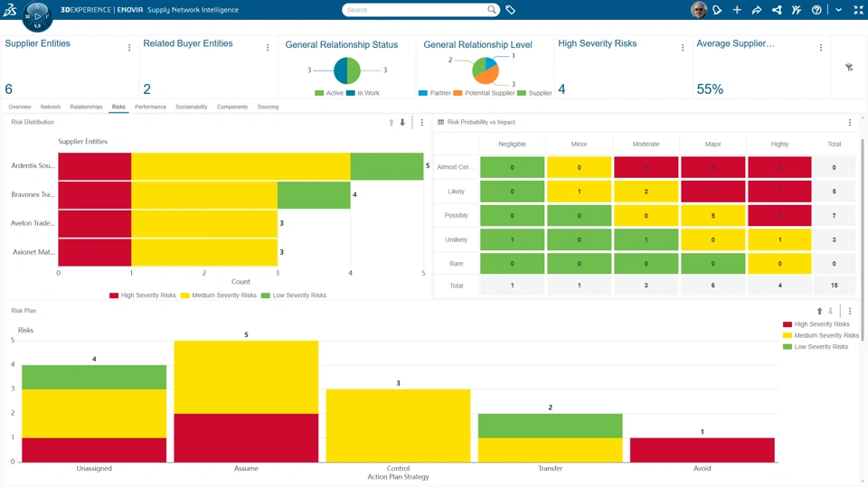Toggle Active legend in Relationship Status

(329, 93)
